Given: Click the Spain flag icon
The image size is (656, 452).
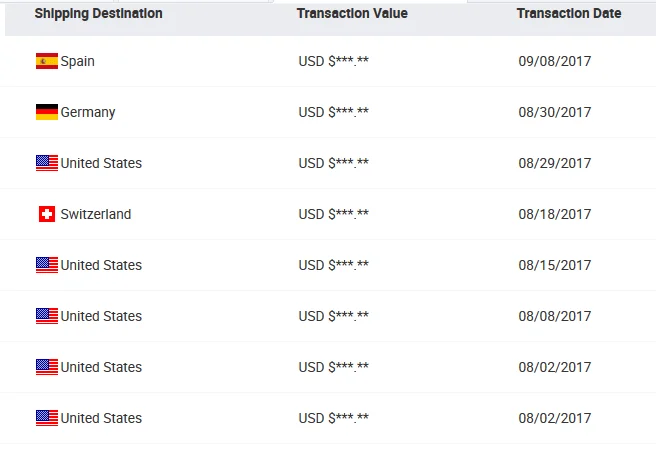Looking at the screenshot, I should (46, 61).
